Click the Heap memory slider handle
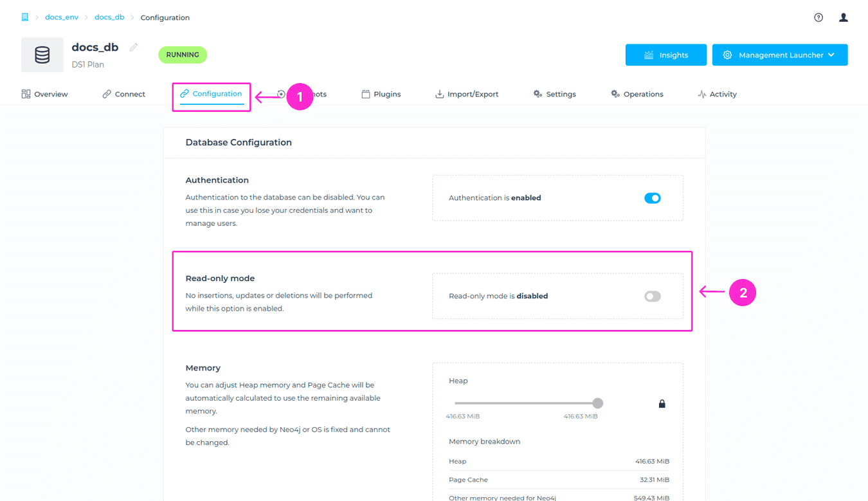This screenshot has width=868, height=501. 597,403
